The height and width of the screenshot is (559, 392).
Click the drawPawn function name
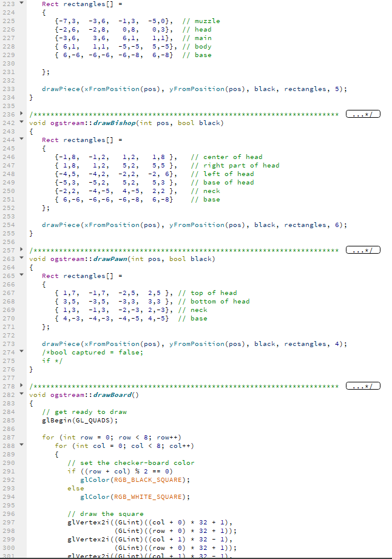coord(110,259)
